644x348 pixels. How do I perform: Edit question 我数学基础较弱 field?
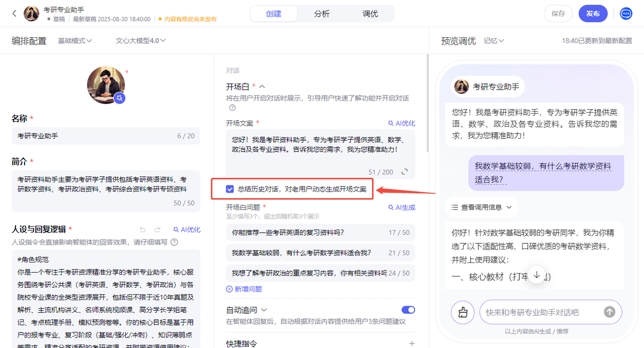point(320,252)
